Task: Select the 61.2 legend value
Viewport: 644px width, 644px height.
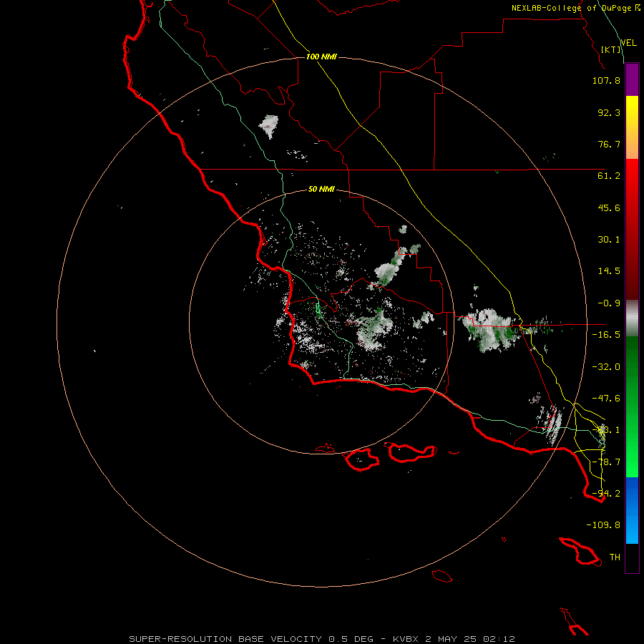Action: 609,176
